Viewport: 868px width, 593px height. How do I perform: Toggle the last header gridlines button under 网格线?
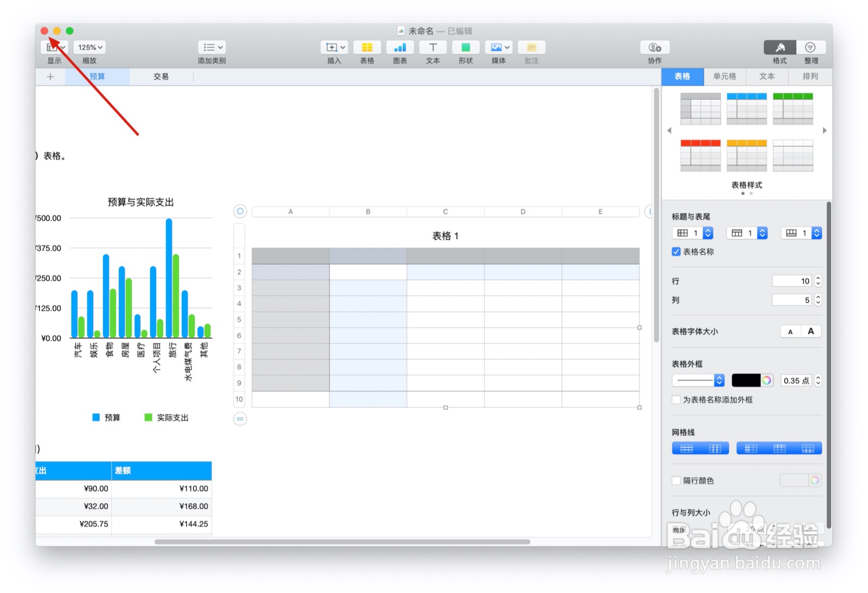[808, 448]
